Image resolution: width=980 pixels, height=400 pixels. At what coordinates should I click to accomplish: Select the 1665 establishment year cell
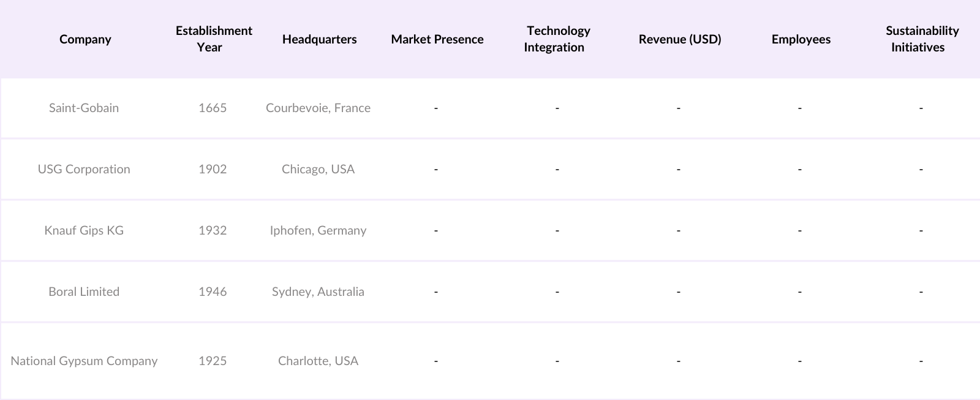tap(213, 108)
